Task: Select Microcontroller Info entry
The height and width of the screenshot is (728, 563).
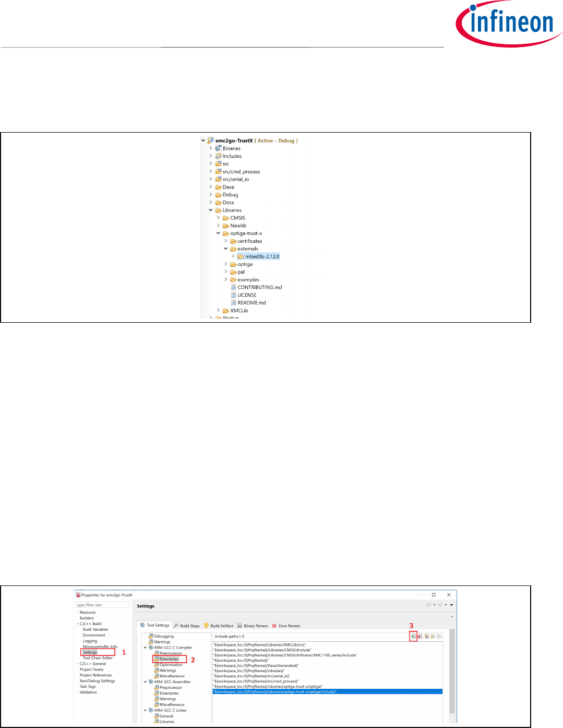Action: [x=100, y=647]
